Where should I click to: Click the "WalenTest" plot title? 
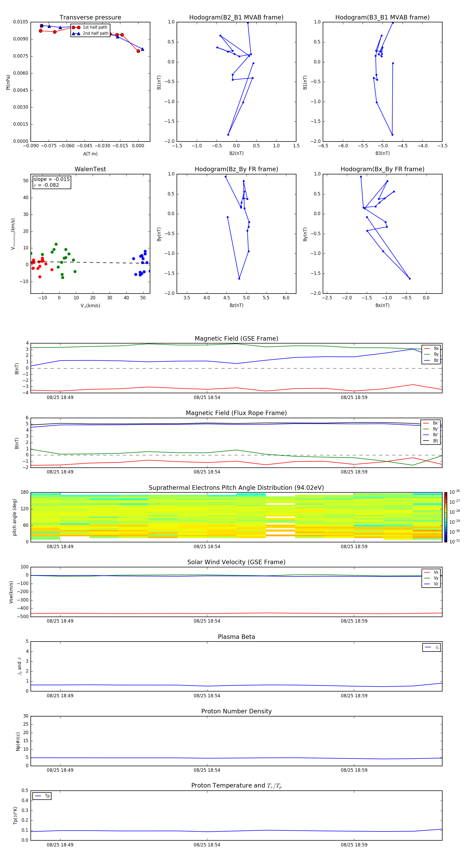[90, 169]
